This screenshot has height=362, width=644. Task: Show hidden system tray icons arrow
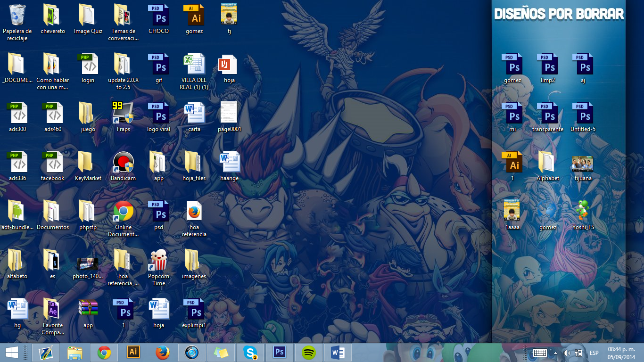click(555, 353)
